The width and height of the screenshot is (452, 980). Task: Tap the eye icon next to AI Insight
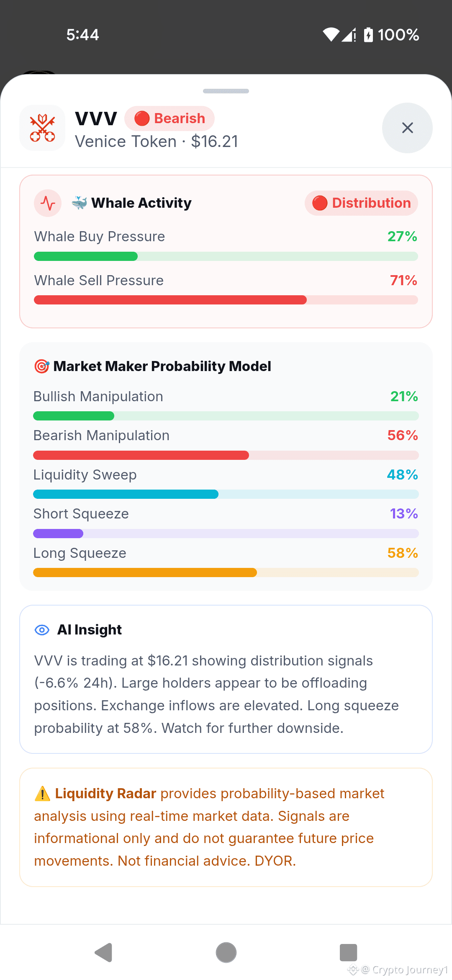coord(42,630)
